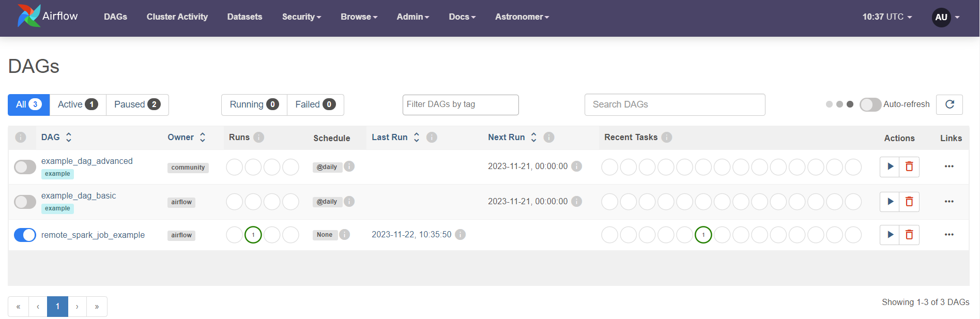Viewport: 980px width, 319px height.
Task: Unpause the example_dag_advanced DAG
Action: [x=25, y=167]
